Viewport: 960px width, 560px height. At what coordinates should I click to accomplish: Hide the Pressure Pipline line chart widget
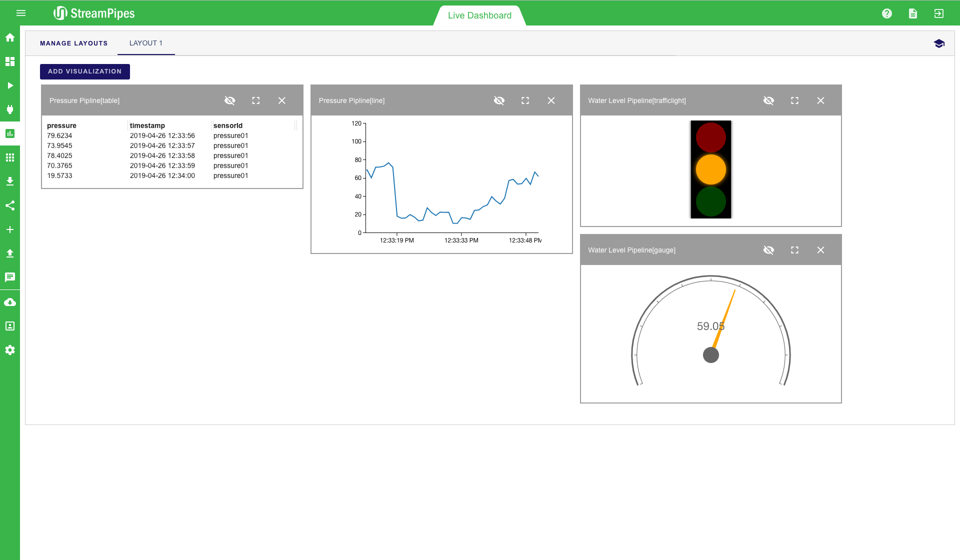click(499, 100)
